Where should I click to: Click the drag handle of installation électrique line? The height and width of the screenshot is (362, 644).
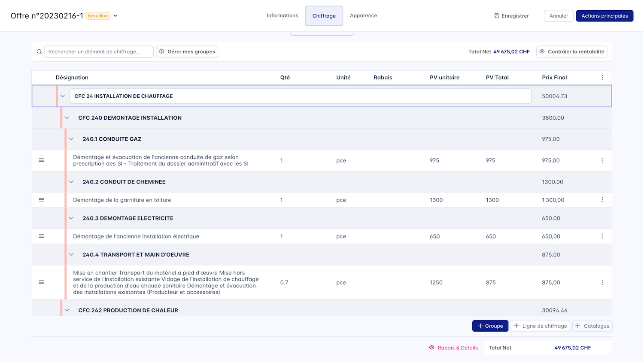coord(42,236)
